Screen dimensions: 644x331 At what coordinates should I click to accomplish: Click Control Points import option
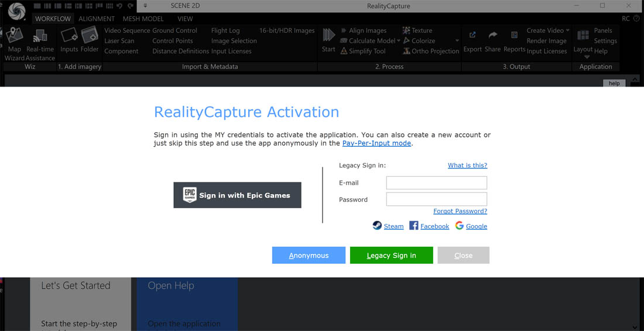173,40
